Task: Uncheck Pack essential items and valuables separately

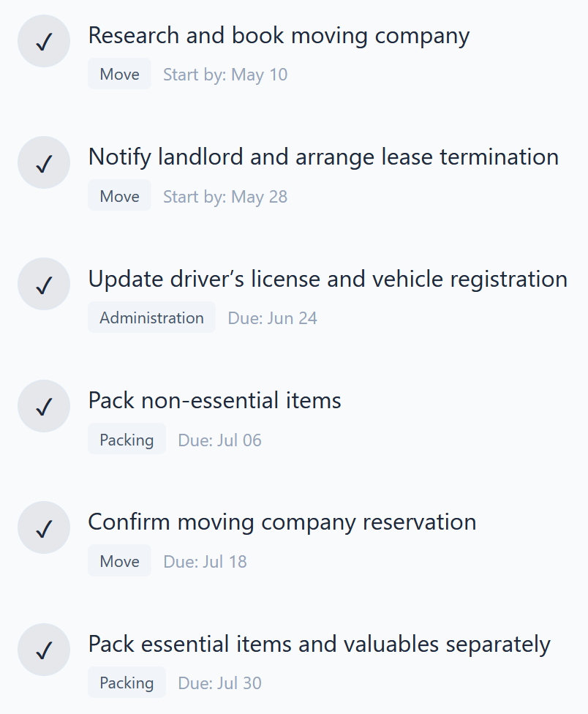Action: coord(43,649)
